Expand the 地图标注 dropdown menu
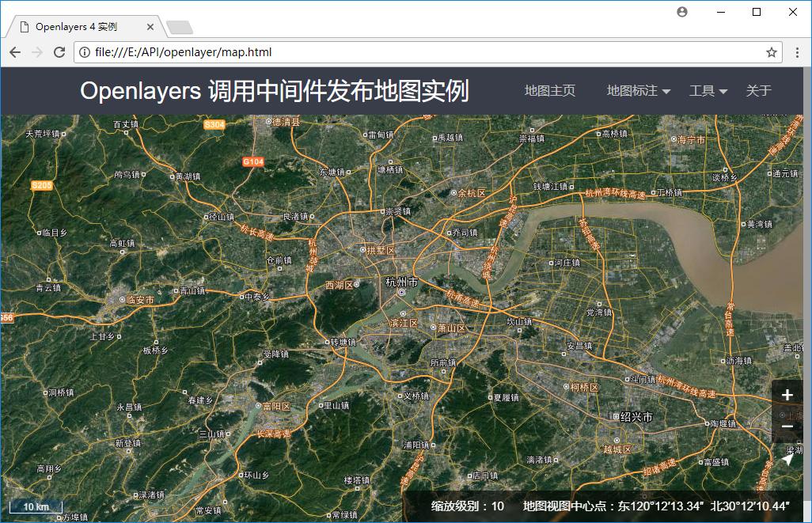Viewport: 812px width, 523px height. coord(639,91)
